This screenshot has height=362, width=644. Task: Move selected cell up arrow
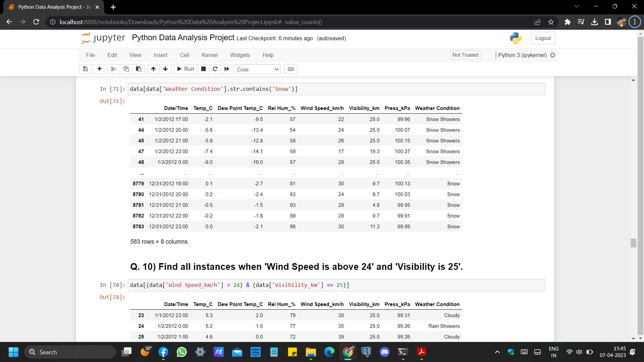(153, 69)
